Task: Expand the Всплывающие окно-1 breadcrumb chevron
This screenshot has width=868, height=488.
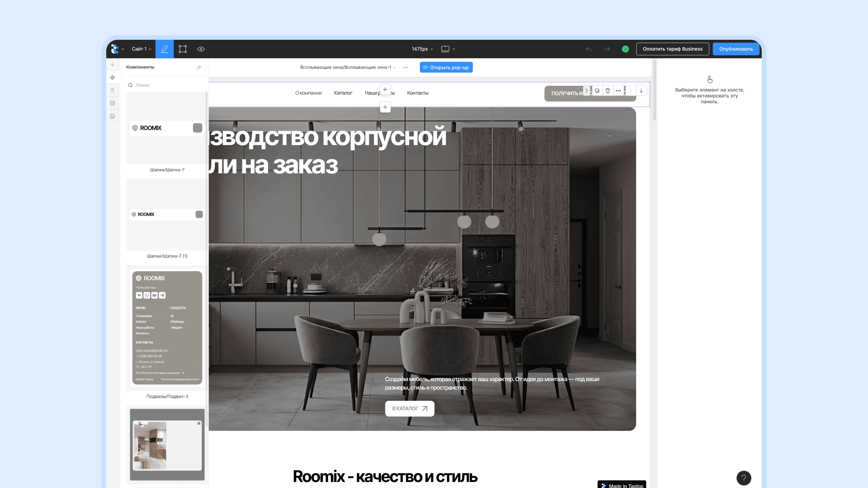Action: 394,67
